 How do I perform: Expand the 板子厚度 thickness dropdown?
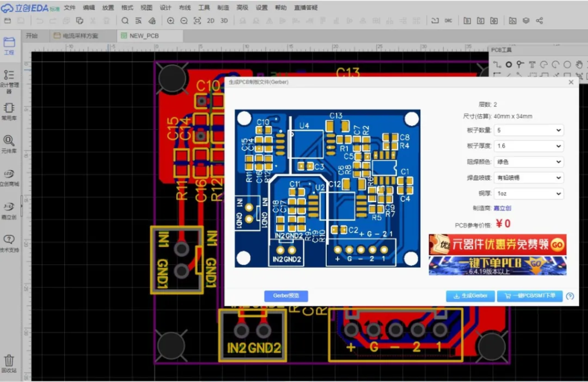point(529,146)
